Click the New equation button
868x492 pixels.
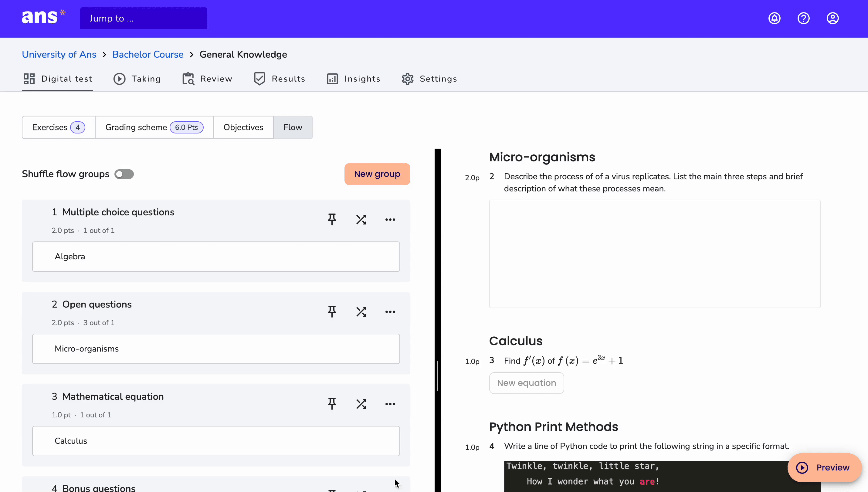[x=526, y=383]
